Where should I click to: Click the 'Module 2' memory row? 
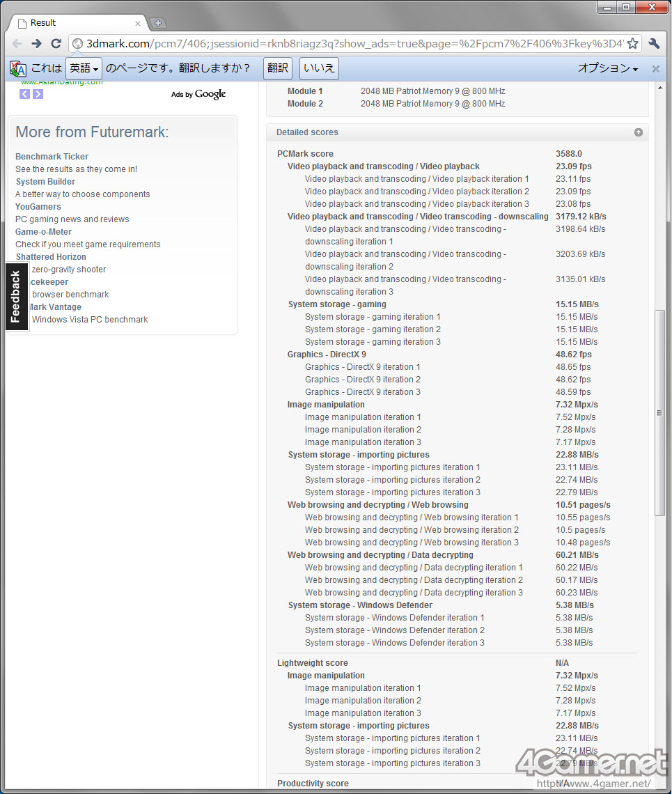click(x=396, y=104)
